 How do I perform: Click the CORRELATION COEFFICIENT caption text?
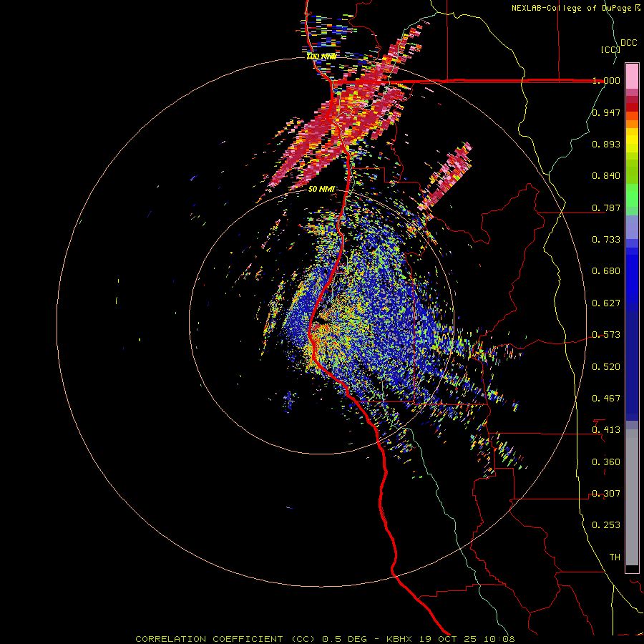(209, 639)
